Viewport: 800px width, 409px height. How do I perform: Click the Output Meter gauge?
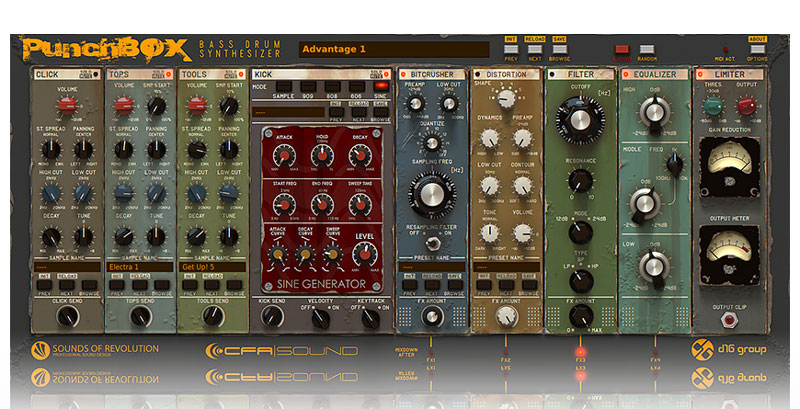tap(727, 244)
